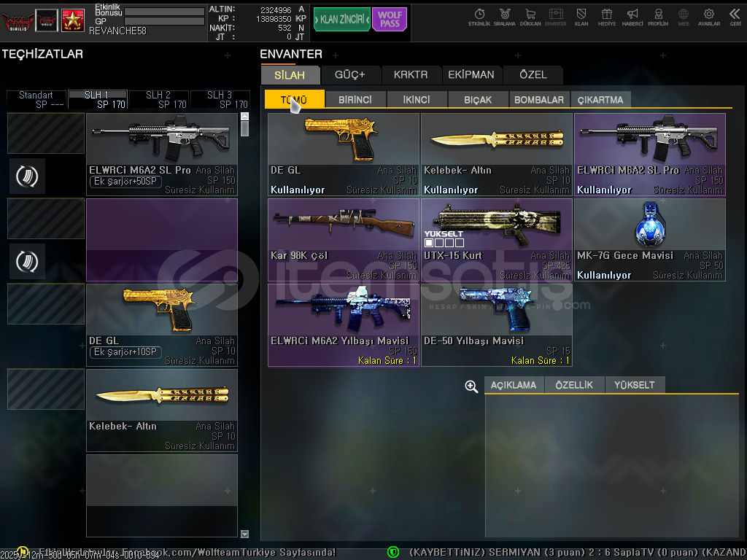Click equipped Kelebek- Altın knife slot
This screenshot has height=560, width=747.
162,411
